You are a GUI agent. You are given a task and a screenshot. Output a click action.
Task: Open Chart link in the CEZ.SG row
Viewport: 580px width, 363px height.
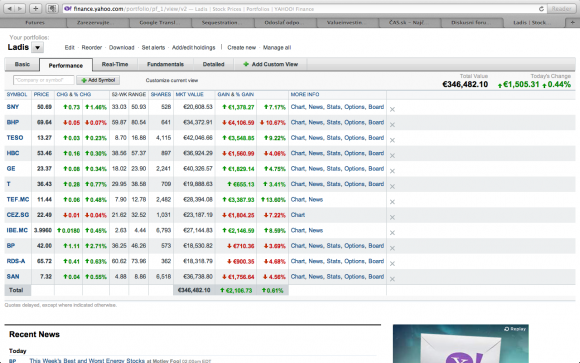298,215
